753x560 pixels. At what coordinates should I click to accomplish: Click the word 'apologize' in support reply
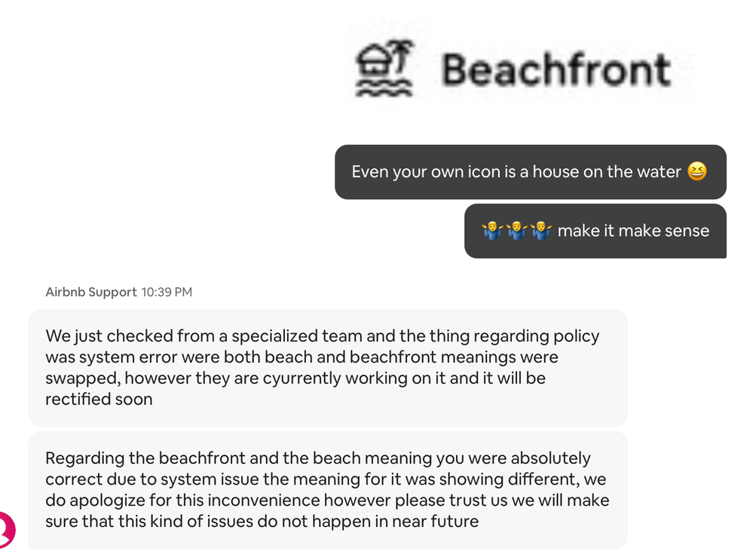[x=102, y=500]
